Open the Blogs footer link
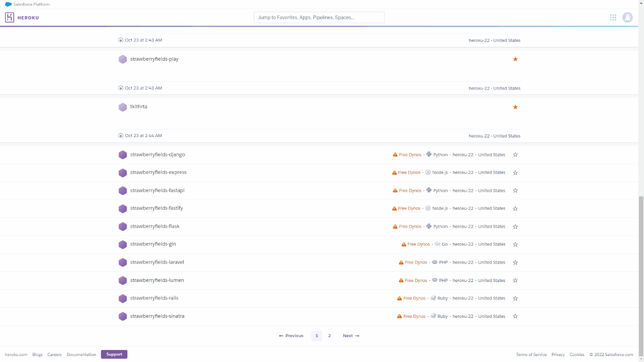Viewport: 644px width, 362px height. [x=38, y=355]
